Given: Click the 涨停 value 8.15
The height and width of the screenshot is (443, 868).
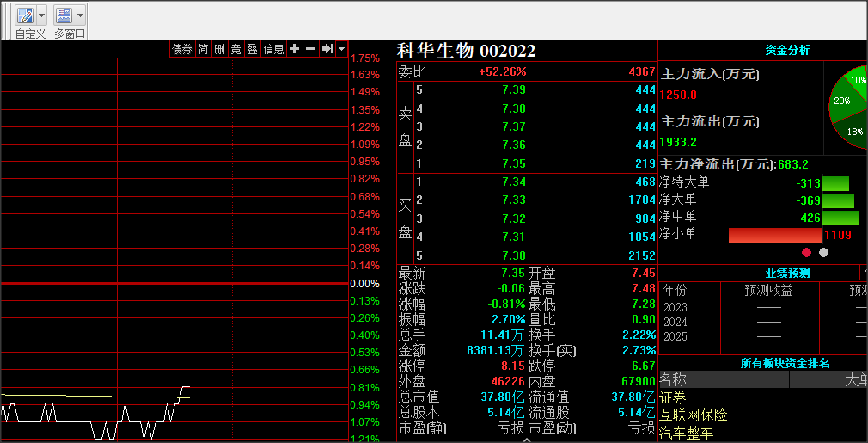Looking at the screenshot, I should coord(512,366).
